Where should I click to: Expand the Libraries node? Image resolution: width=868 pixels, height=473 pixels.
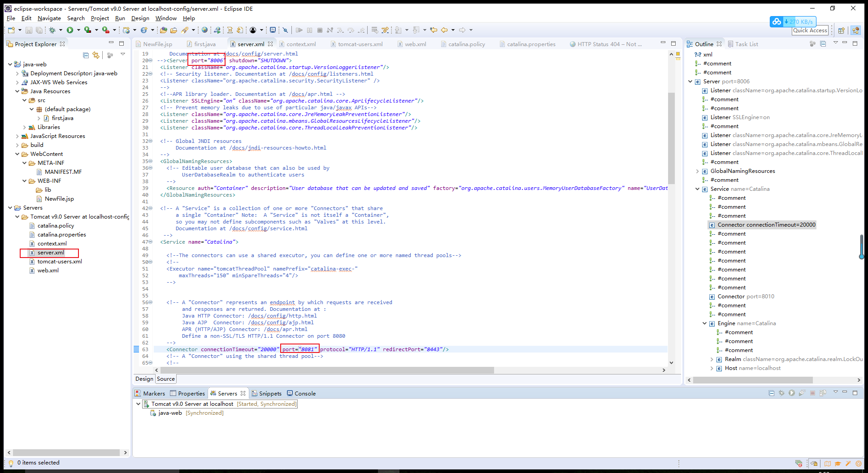[x=25, y=127]
